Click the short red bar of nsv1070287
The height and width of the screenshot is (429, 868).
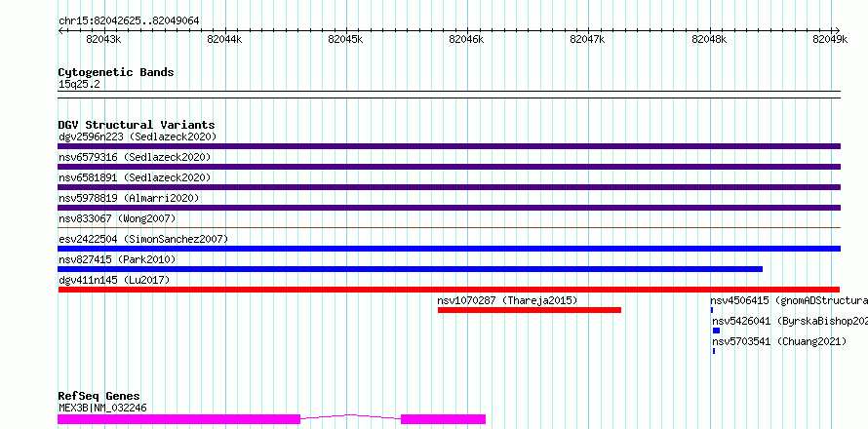pos(530,310)
